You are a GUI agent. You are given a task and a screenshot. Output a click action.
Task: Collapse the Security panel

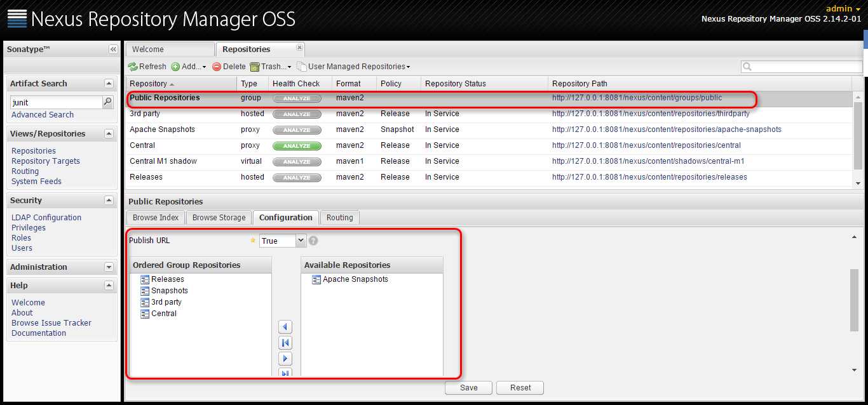click(109, 201)
